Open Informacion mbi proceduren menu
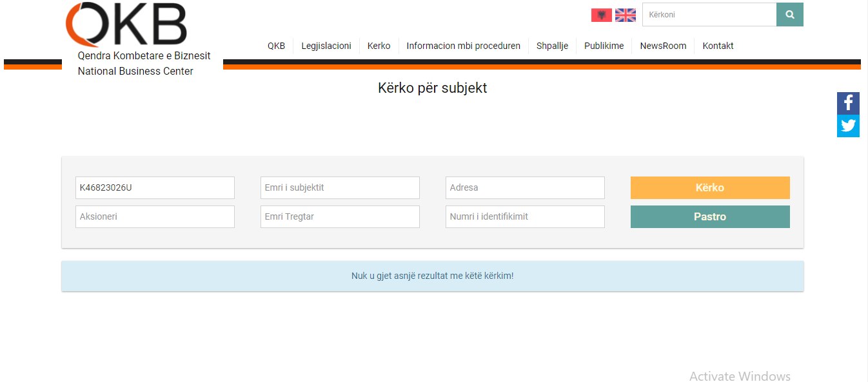 pos(463,46)
